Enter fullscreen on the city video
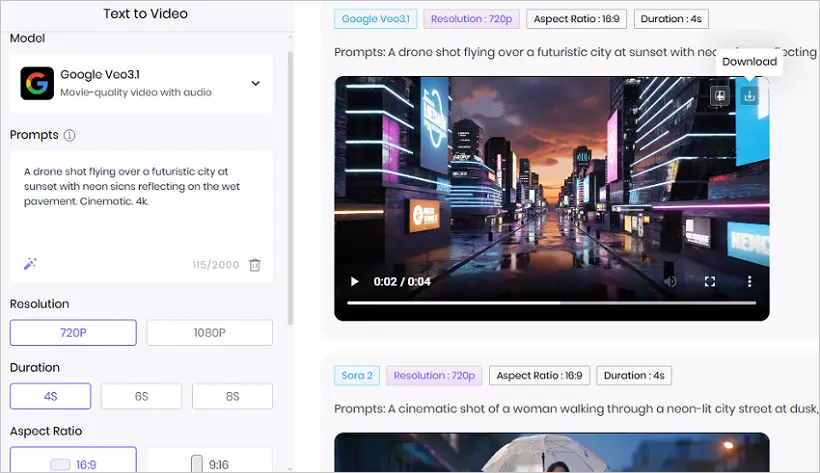Screen dimensions: 820x473 710,281
